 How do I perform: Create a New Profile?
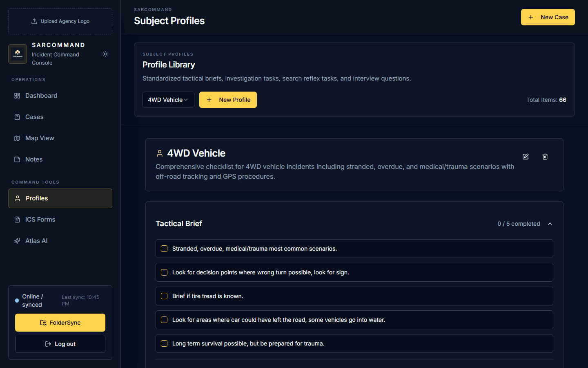[228, 100]
